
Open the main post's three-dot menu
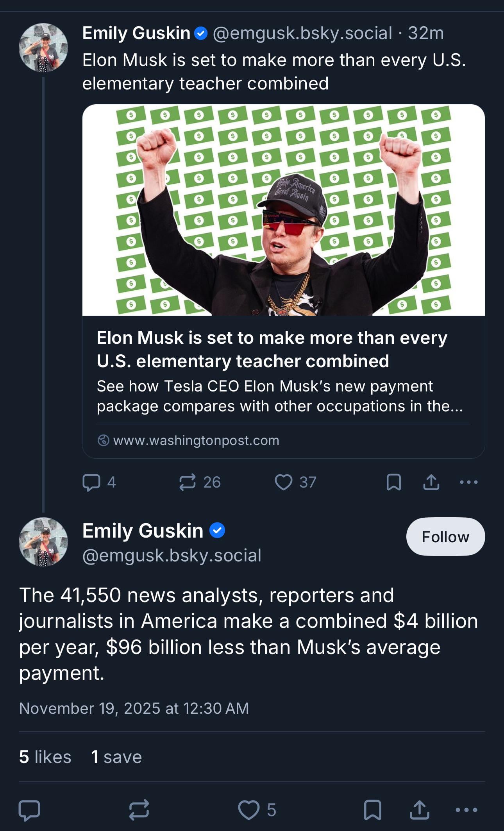coord(466,810)
